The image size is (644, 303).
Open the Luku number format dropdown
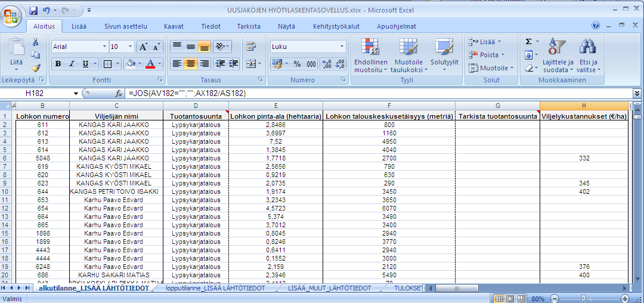[x=342, y=47]
